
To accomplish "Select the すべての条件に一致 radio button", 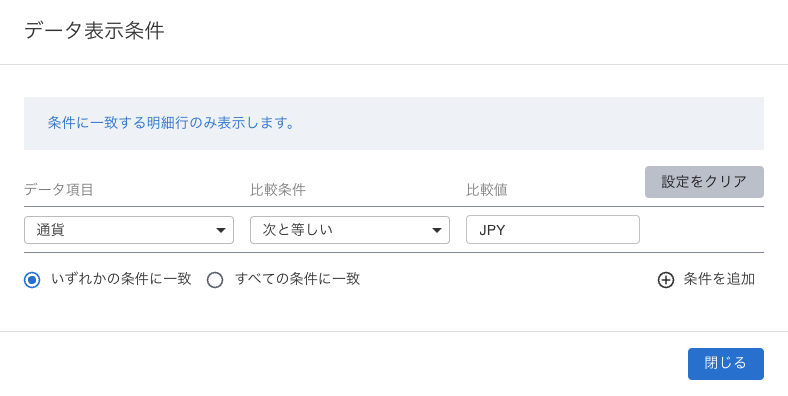I will [x=215, y=280].
